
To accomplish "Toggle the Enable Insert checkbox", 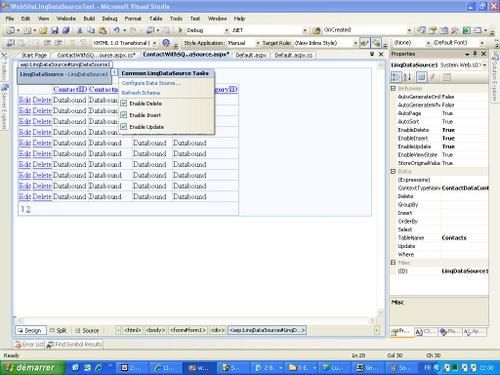I will [x=124, y=115].
